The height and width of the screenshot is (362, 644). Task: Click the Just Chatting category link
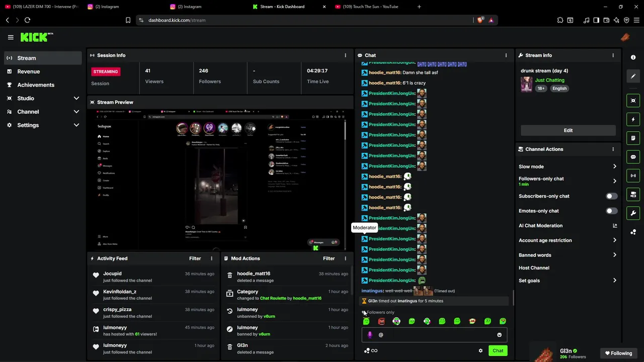[549, 80]
